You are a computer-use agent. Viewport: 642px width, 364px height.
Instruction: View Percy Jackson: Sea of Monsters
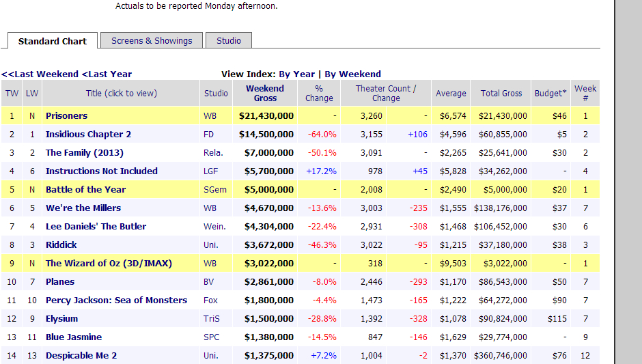point(116,300)
